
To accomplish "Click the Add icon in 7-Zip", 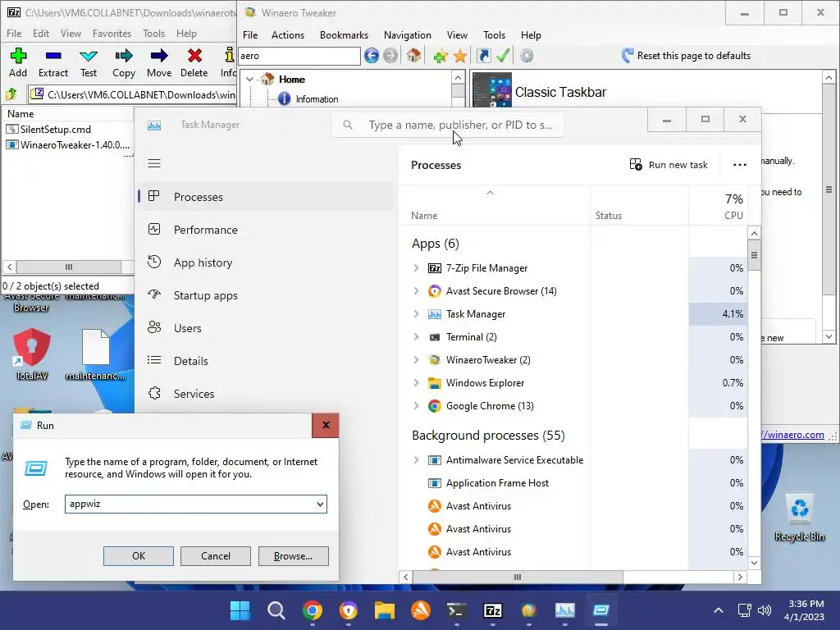I will point(18,56).
